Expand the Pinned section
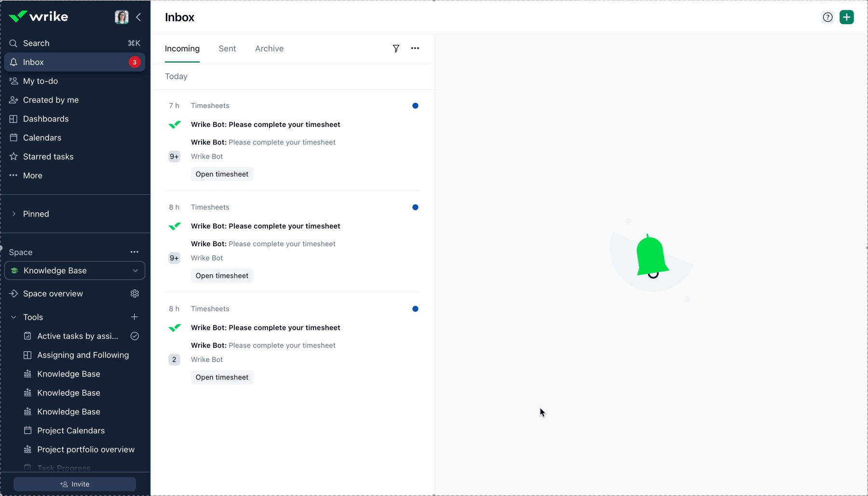 tap(14, 214)
